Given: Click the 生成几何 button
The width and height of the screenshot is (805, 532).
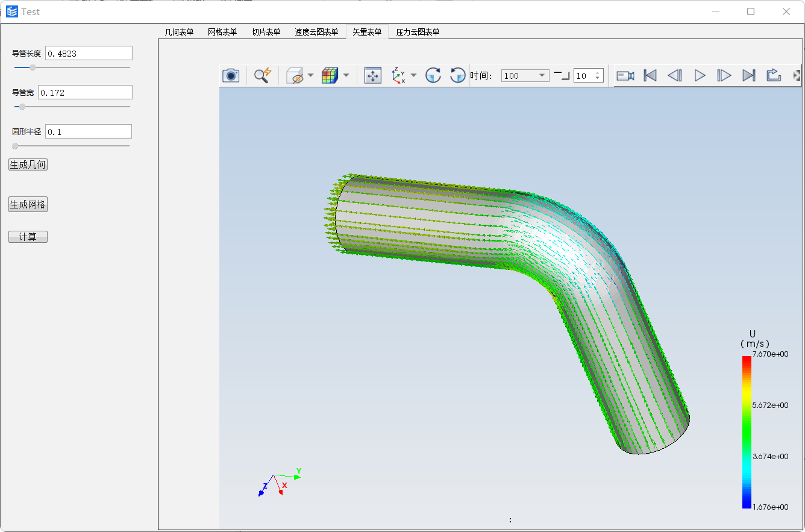Looking at the screenshot, I should tap(28, 164).
